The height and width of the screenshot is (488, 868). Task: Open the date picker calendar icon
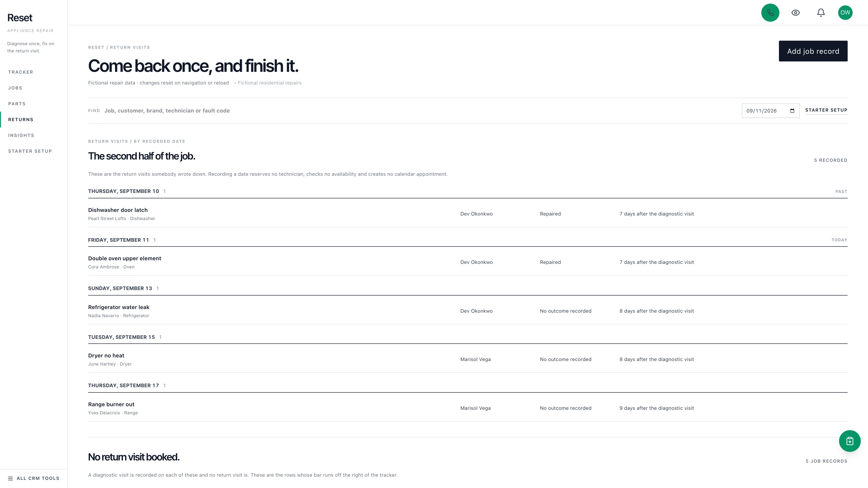pos(792,111)
